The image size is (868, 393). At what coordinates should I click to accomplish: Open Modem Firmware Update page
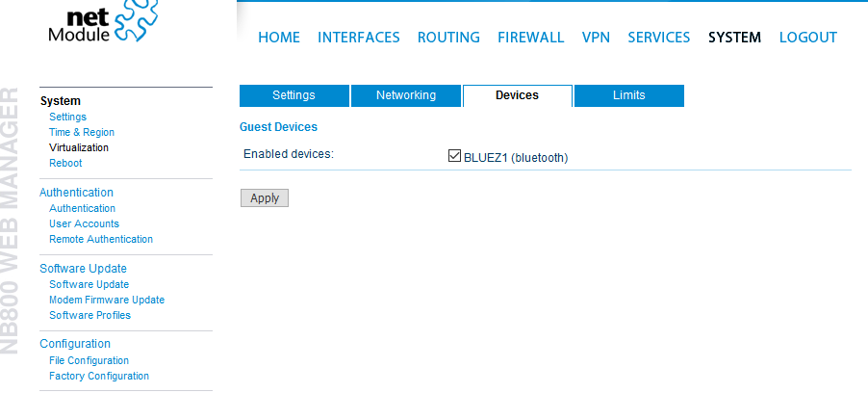107,300
